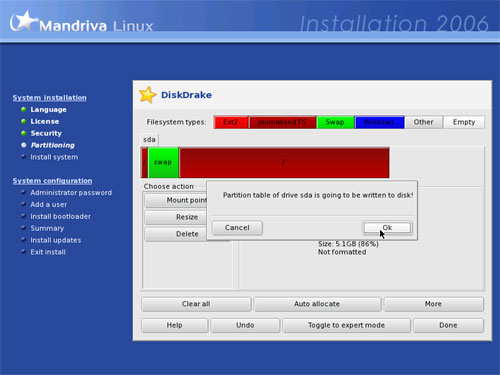Open DiskDrake Help
This screenshot has width=500, height=375.
coord(175,326)
